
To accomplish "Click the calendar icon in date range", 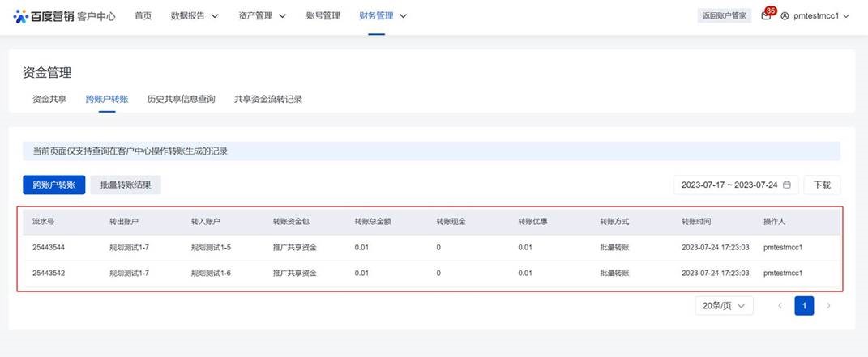I will coord(786,185).
